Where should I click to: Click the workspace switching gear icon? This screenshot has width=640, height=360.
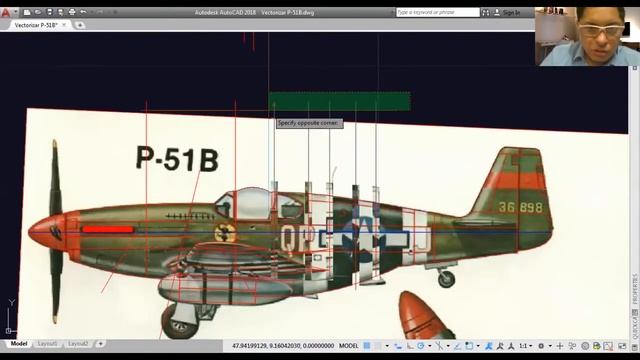541,346
